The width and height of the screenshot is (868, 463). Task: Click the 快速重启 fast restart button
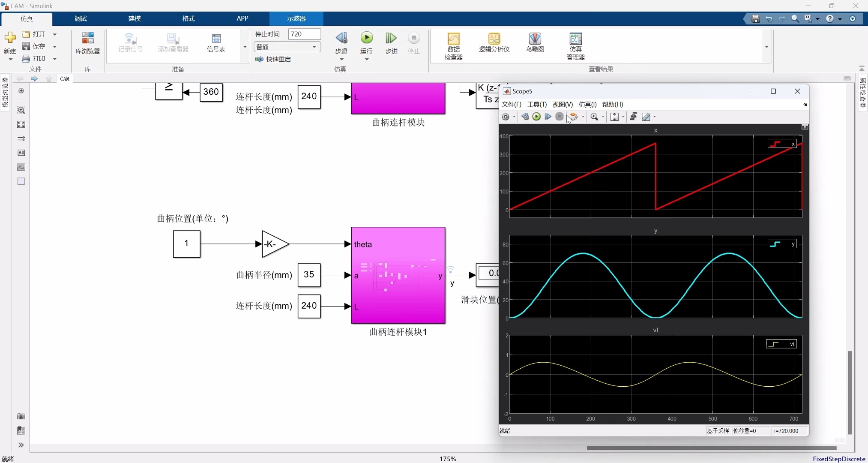point(273,59)
